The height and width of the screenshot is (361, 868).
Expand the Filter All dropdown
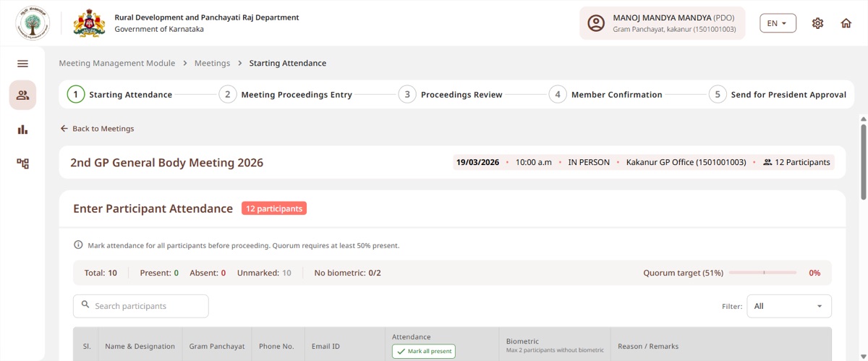pos(788,306)
